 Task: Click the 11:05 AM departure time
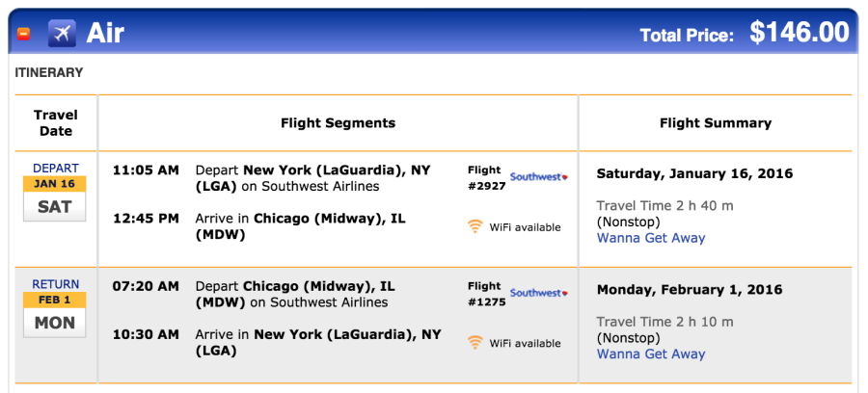click(147, 170)
